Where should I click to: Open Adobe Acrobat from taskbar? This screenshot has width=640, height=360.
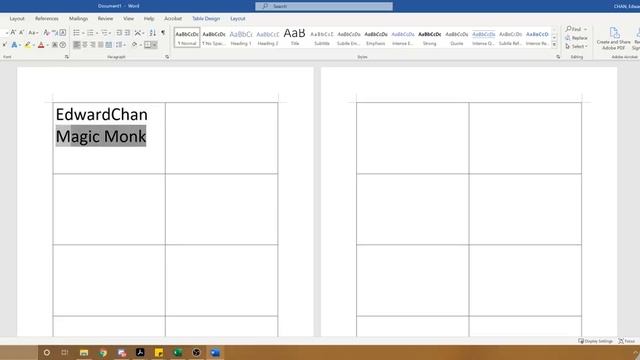[x=140, y=353]
